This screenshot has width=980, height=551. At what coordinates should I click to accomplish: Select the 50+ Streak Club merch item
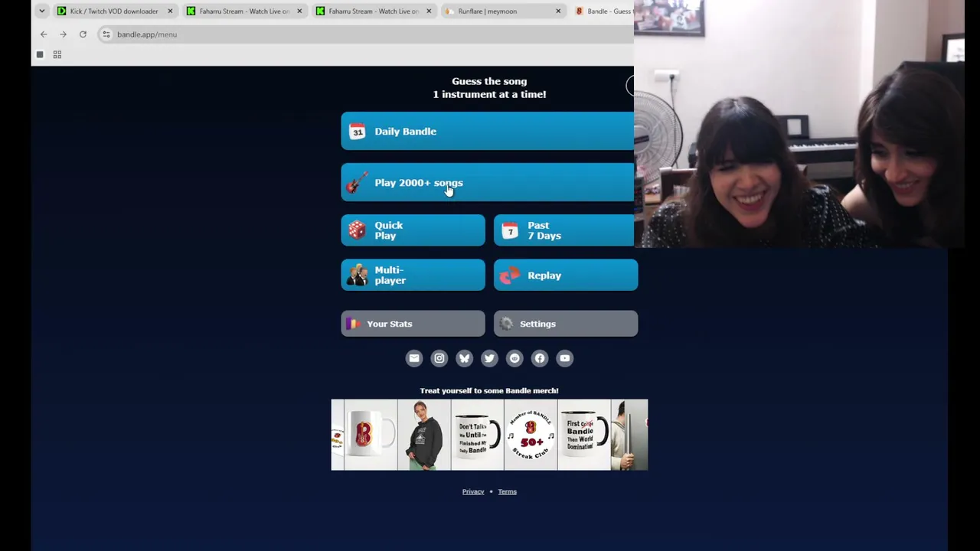531,435
